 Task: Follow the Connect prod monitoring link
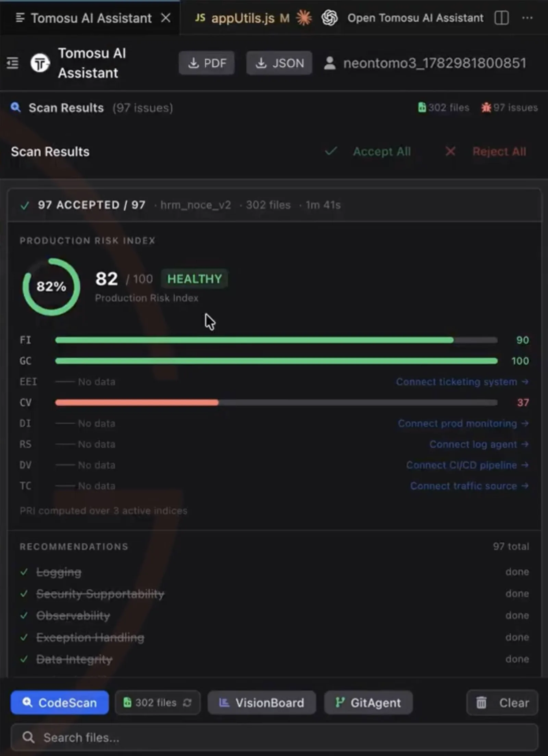click(463, 423)
